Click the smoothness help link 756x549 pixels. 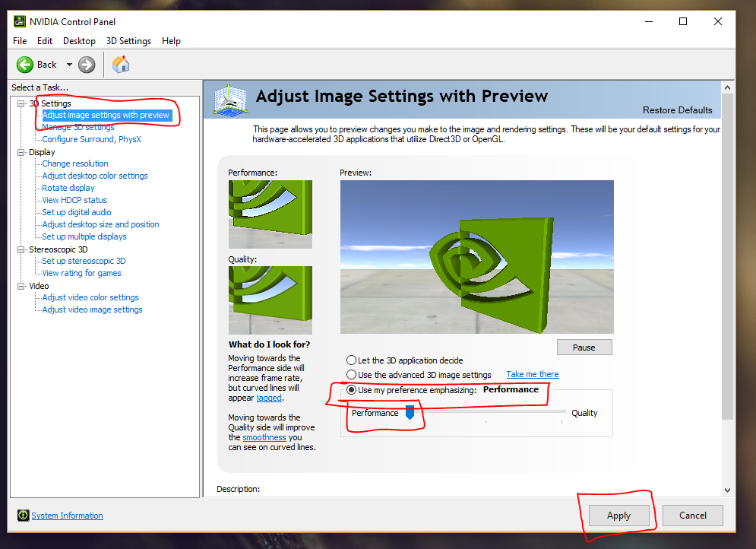pyautogui.click(x=264, y=437)
